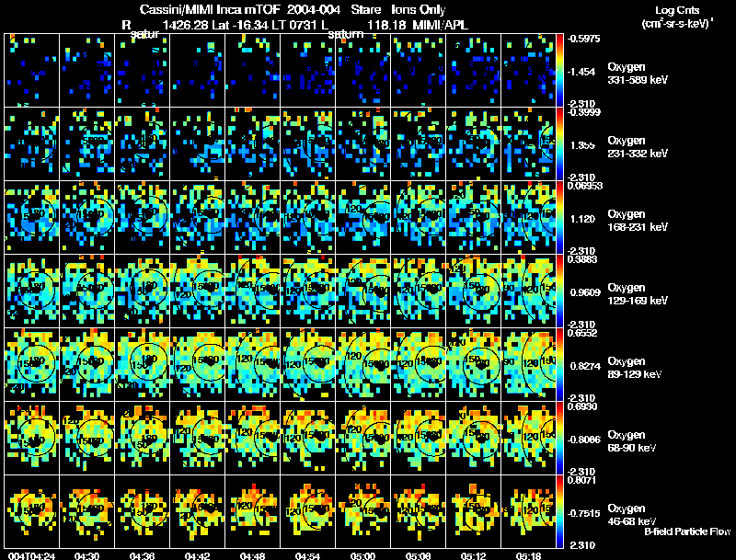Image resolution: width=736 pixels, height=560 pixels.
Task: Click the colorbar beside Oxygen 89-129 keV
Action: (x=559, y=365)
